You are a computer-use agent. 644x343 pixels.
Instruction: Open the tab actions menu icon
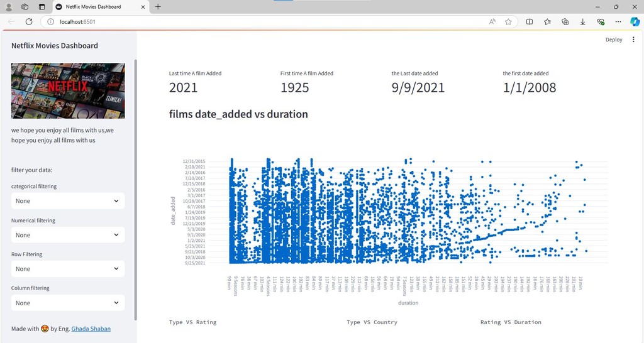[42, 7]
